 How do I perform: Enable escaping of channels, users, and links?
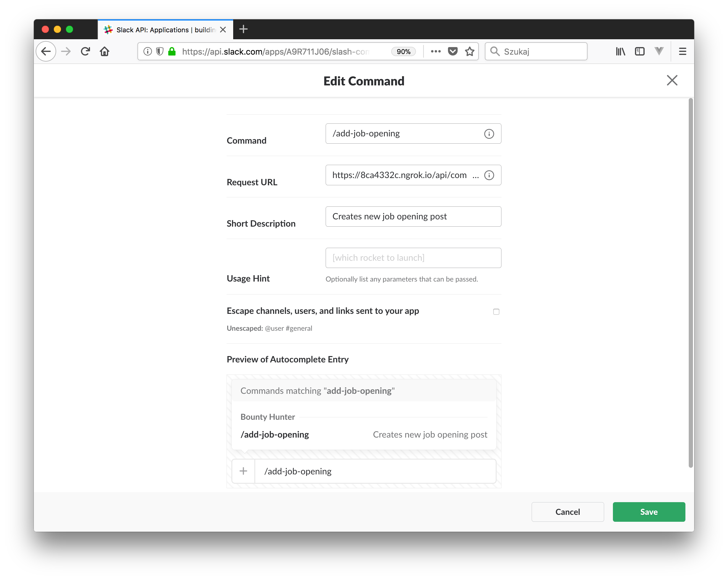496,312
